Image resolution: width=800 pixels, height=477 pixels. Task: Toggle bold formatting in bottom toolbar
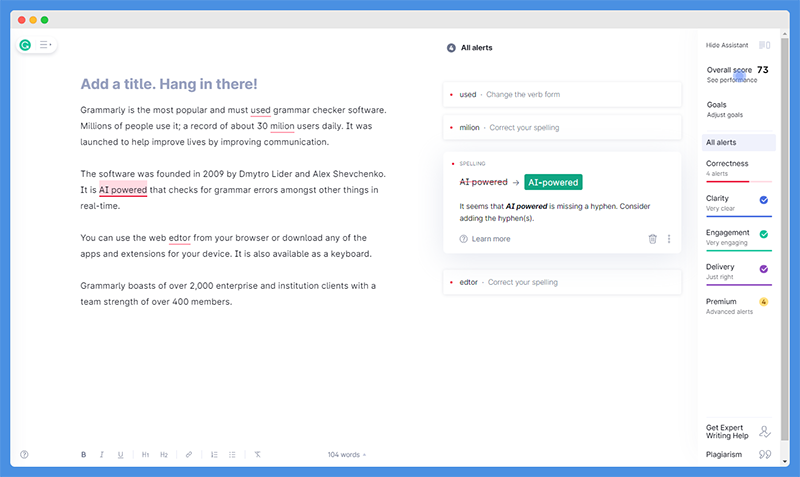(x=84, y=455)
